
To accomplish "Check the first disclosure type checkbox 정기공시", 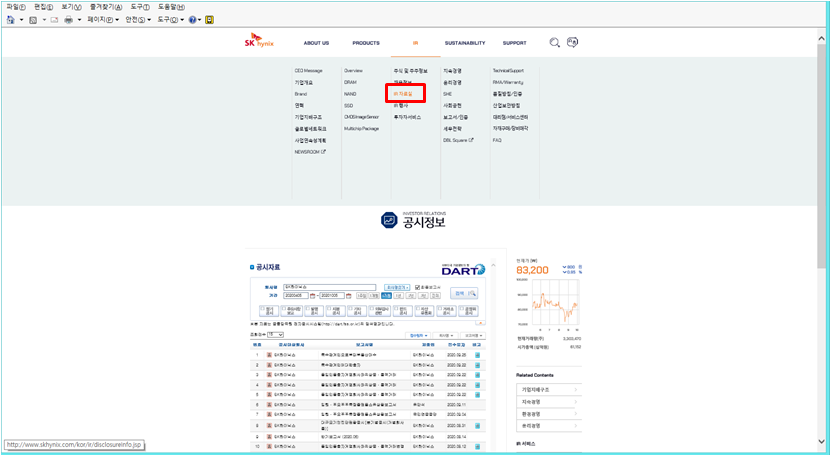I will tap(262, 308).
